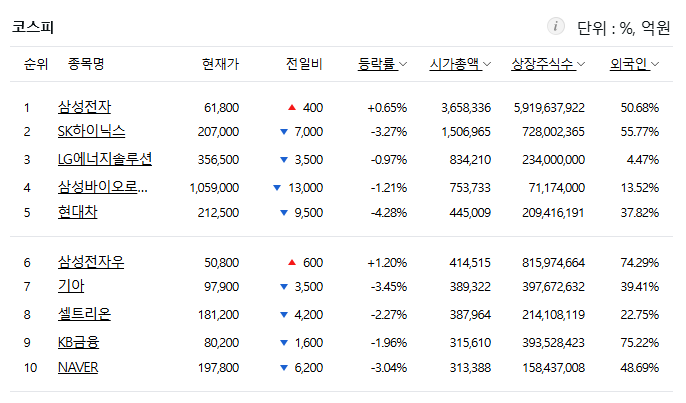Open the 기아 stock link
The height and width of the screenshot is (403, 686).
pyautogui.click(x=71, y=286)
